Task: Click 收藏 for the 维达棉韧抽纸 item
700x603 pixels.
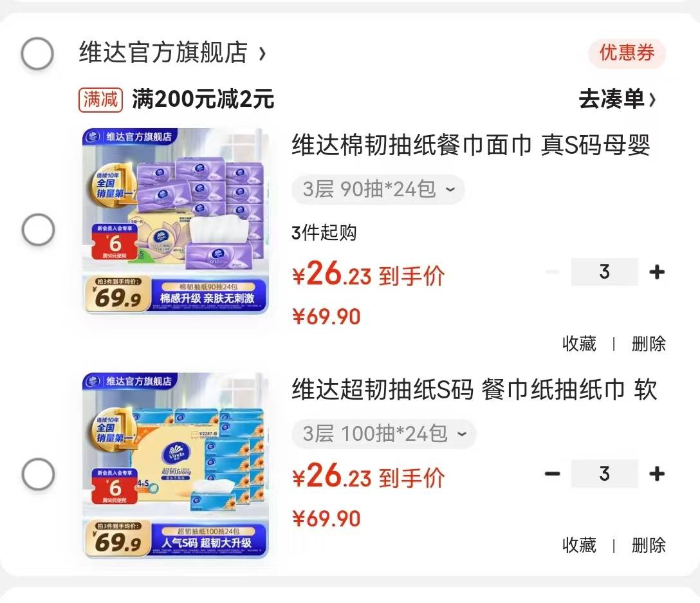Action: coord(579,344)
